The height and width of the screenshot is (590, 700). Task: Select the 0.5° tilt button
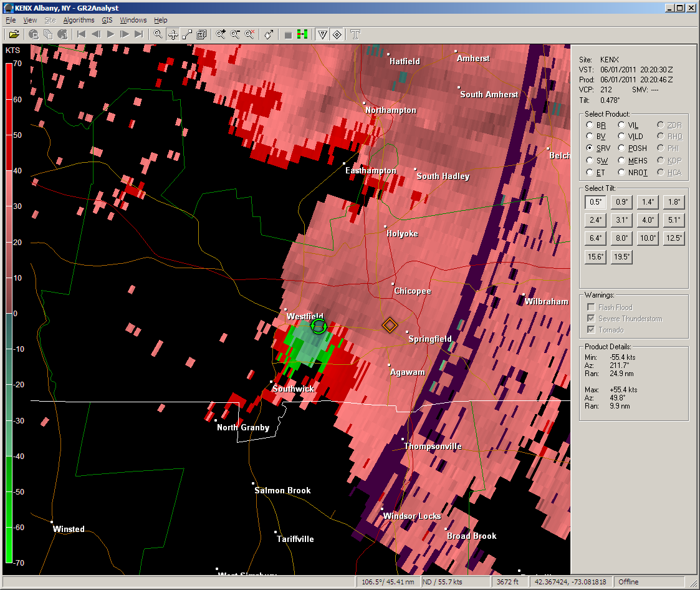pos(595,202)
